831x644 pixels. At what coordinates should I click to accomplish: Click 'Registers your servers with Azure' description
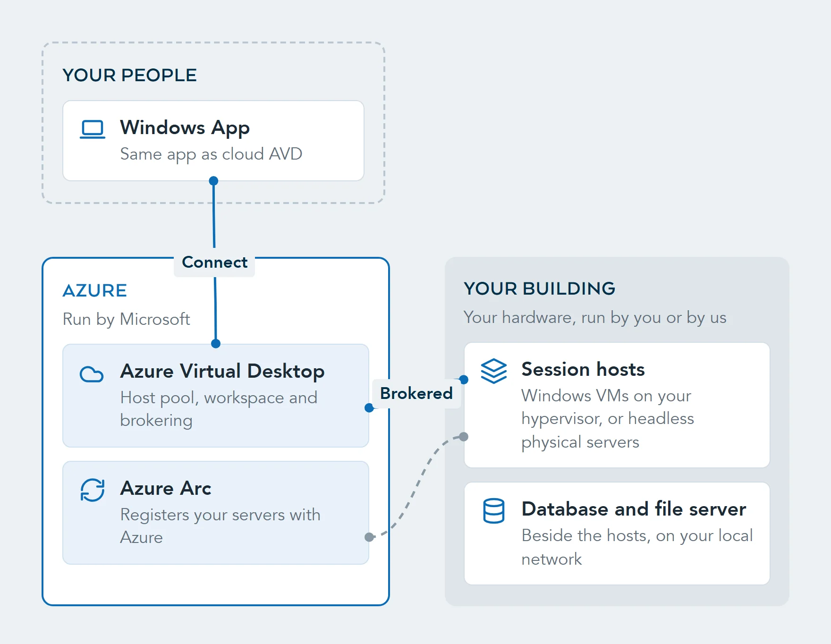[220, 526]
